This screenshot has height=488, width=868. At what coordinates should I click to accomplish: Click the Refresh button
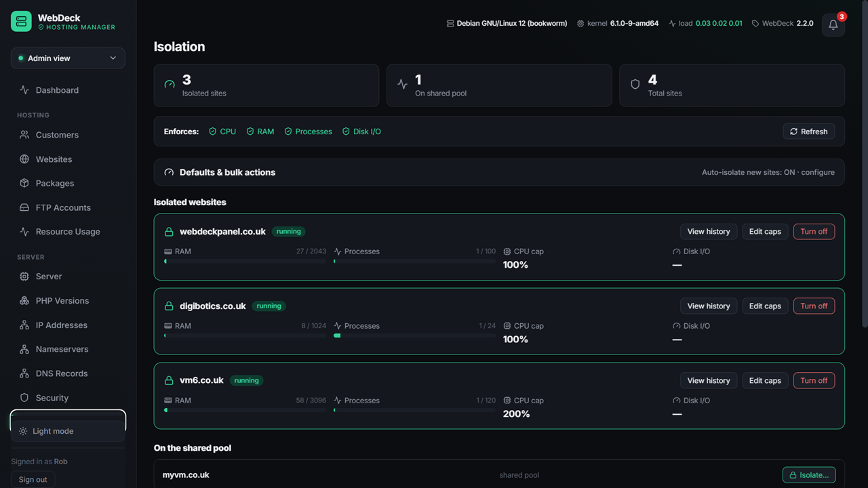(x=809, y=131)
